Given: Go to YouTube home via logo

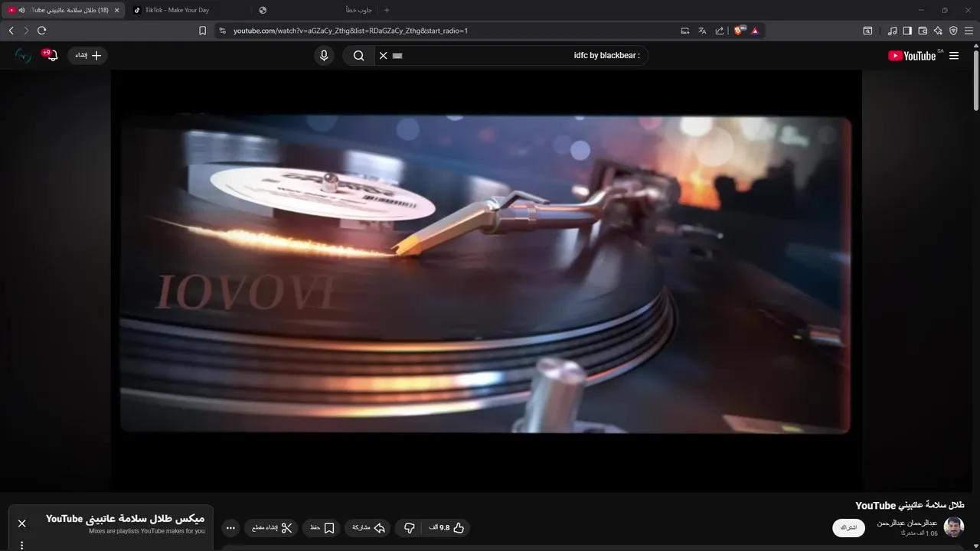Looking at the screenshot, I should click(x=913, y=55).
